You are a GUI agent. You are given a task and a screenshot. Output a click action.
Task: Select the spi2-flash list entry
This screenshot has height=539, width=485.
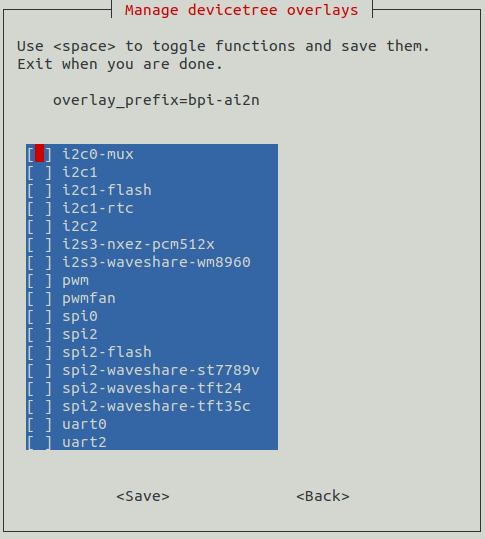(152, 352)
